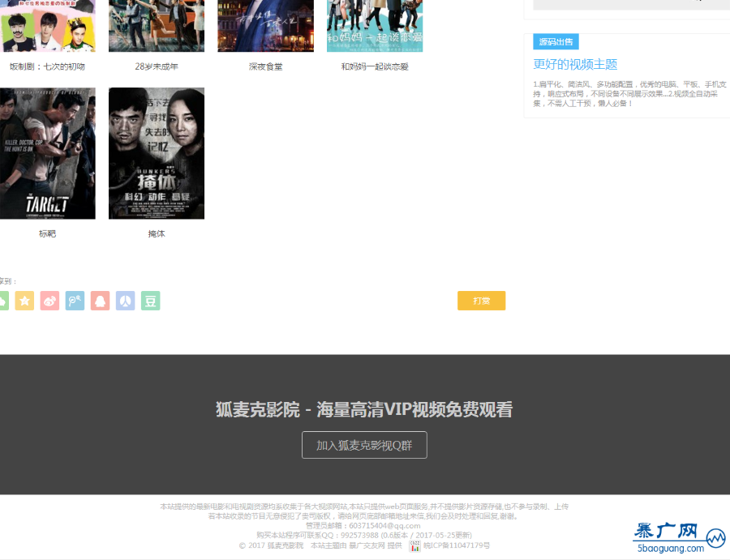Share to QQ penguin icon

[100, 301]
